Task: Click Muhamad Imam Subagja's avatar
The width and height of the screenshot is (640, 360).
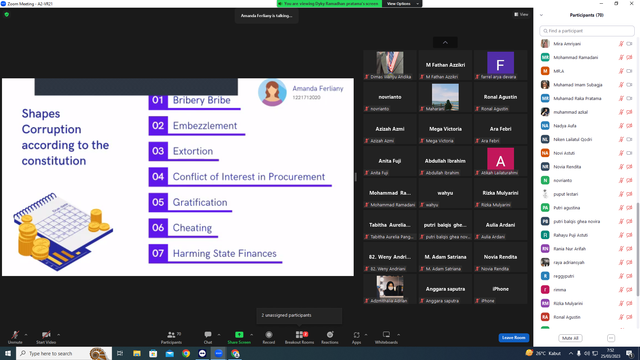Action: pos(545,84)
